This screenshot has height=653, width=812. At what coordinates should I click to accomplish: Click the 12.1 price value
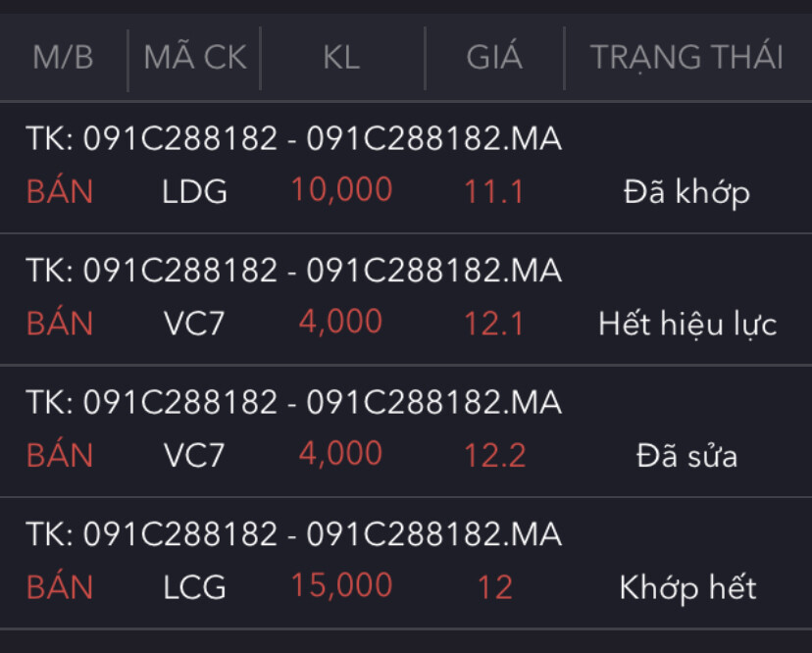point(494,324)
